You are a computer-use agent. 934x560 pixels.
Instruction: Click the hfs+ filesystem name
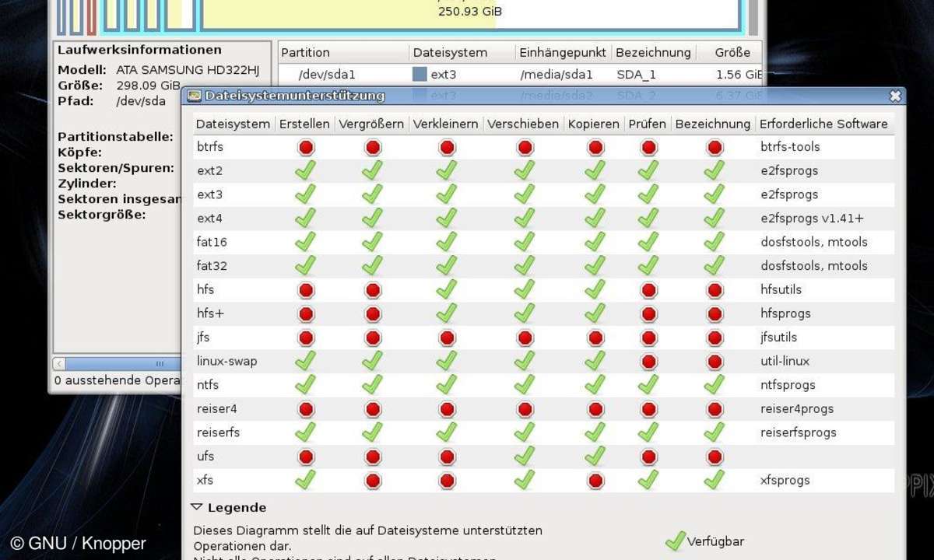[x=209, y=313]
